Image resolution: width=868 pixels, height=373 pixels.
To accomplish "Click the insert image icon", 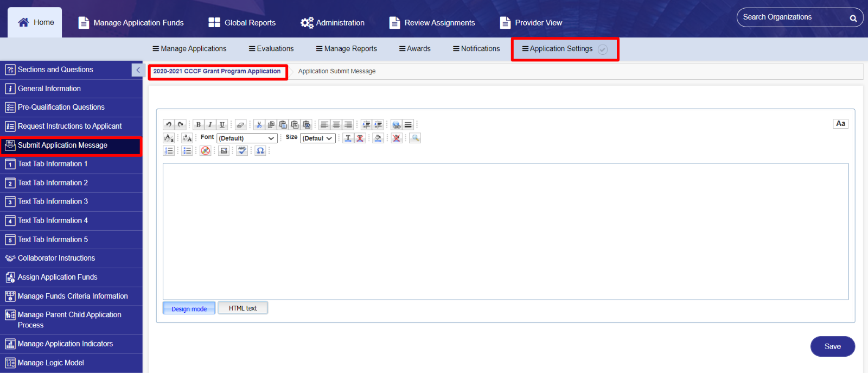I will 224,150.
